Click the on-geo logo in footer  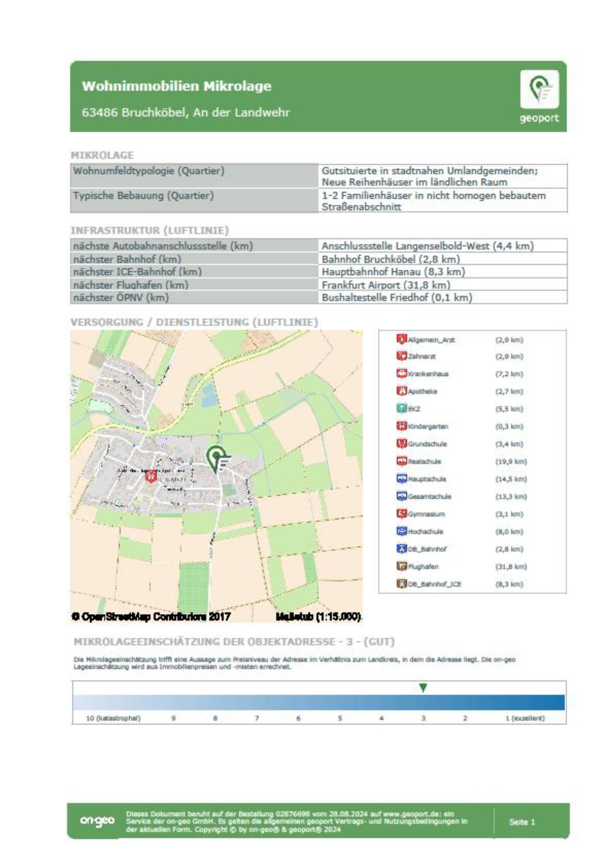point(97,821)
